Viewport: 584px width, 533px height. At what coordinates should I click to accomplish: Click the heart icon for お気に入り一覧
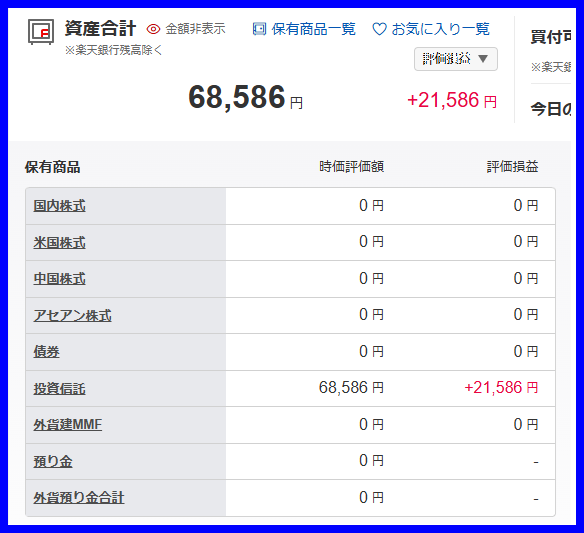(x=380, y=29)
